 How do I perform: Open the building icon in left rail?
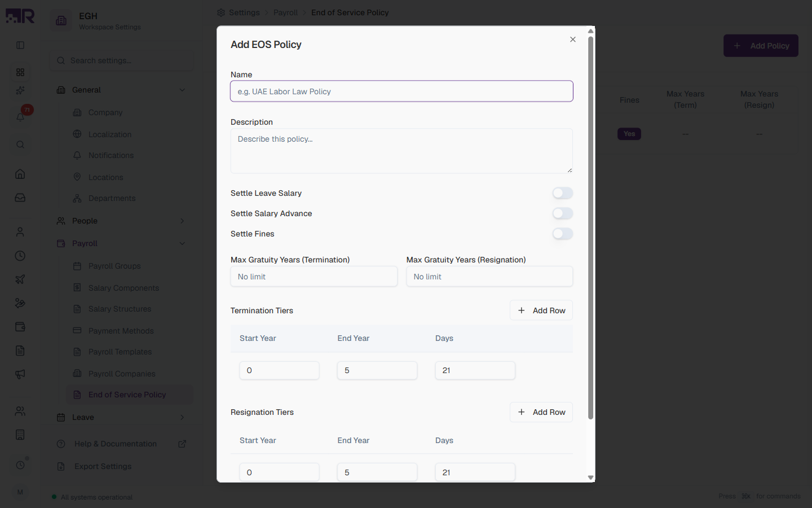pos(20,435)
